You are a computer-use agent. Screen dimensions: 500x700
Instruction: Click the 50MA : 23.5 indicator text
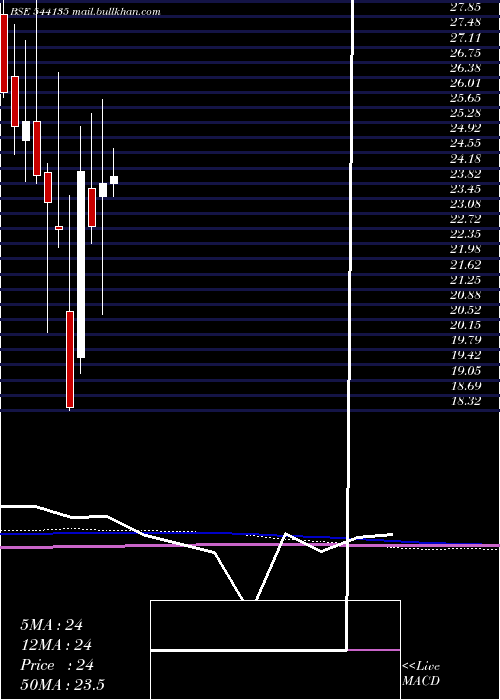tap(62, 685)
